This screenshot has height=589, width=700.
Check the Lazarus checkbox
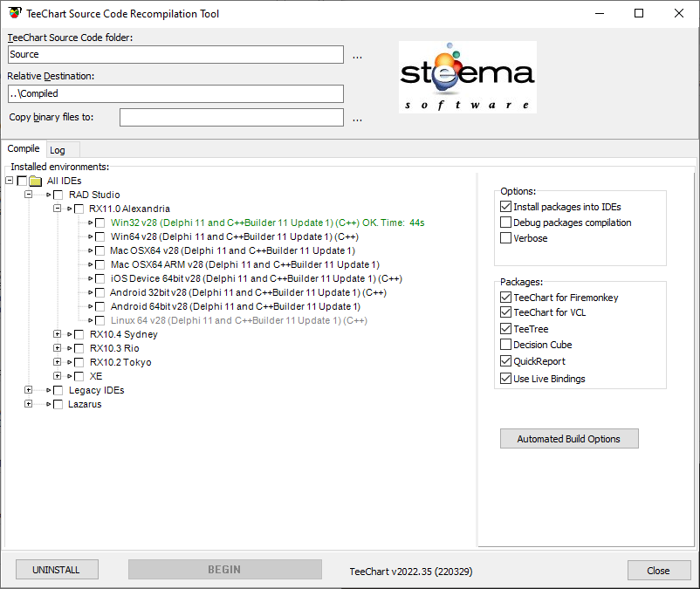pos(58,404)
